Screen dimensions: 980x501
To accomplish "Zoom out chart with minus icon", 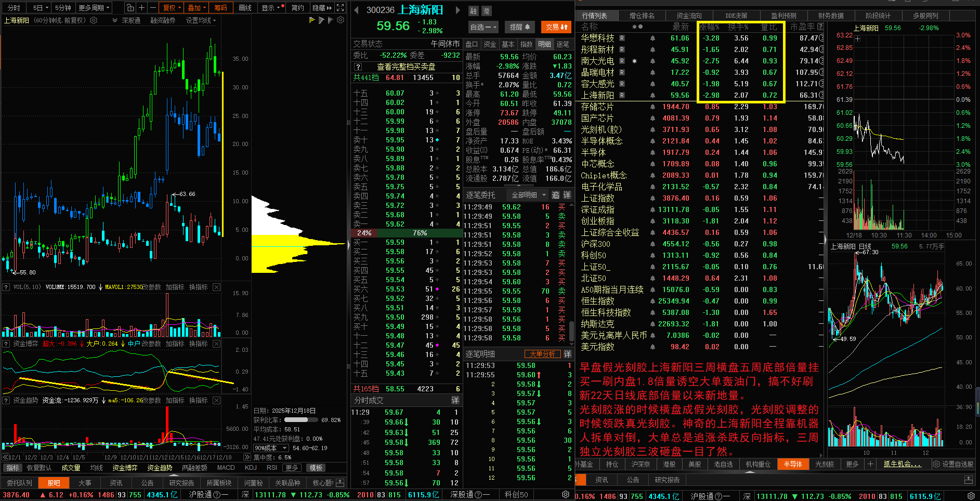I will coord(152,8).
